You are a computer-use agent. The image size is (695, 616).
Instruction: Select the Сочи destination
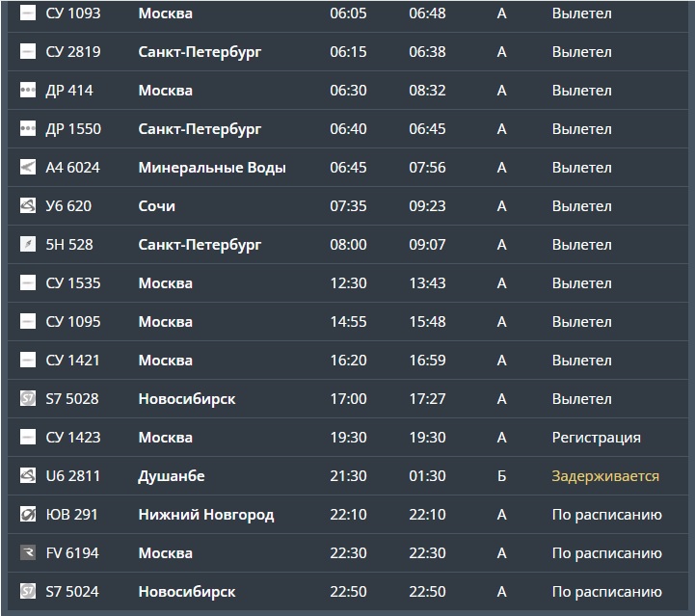157,206
